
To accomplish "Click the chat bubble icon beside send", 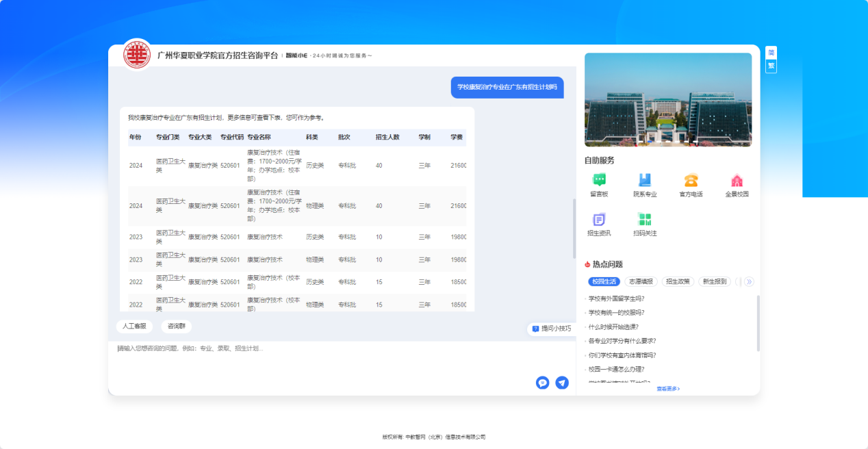I will [543, 383].
